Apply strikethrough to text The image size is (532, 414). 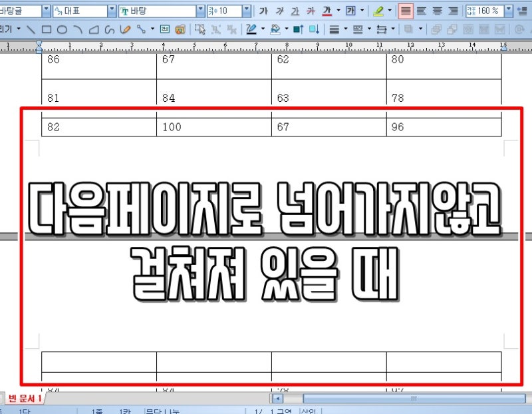click(x=311, y=11)
